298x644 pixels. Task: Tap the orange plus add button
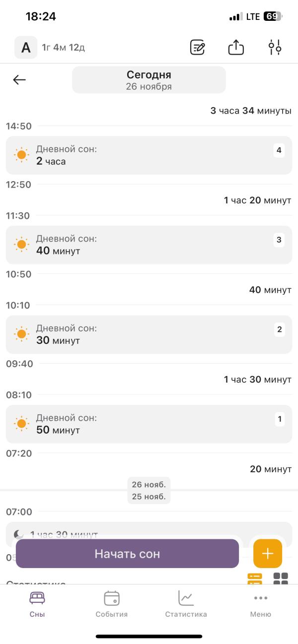tap(268, 553)
